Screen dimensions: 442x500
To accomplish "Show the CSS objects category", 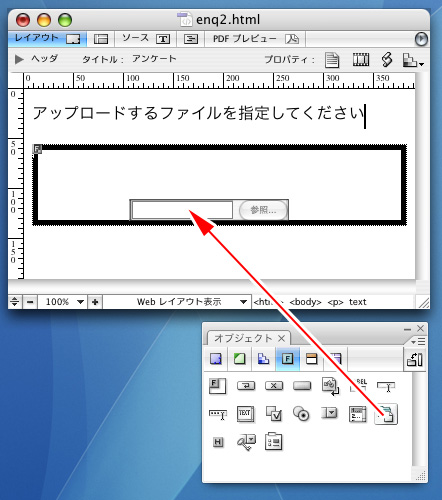I will 263,359.
